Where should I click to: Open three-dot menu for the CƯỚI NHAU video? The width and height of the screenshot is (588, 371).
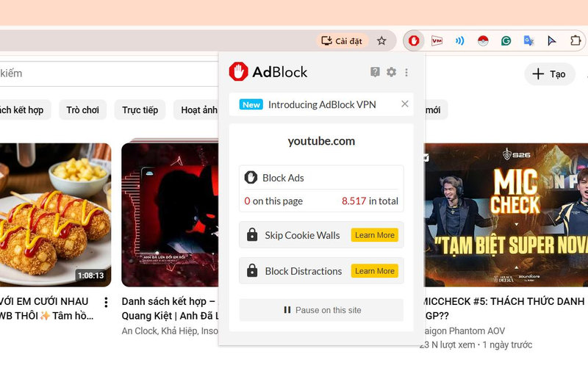[x=106, y=302]
